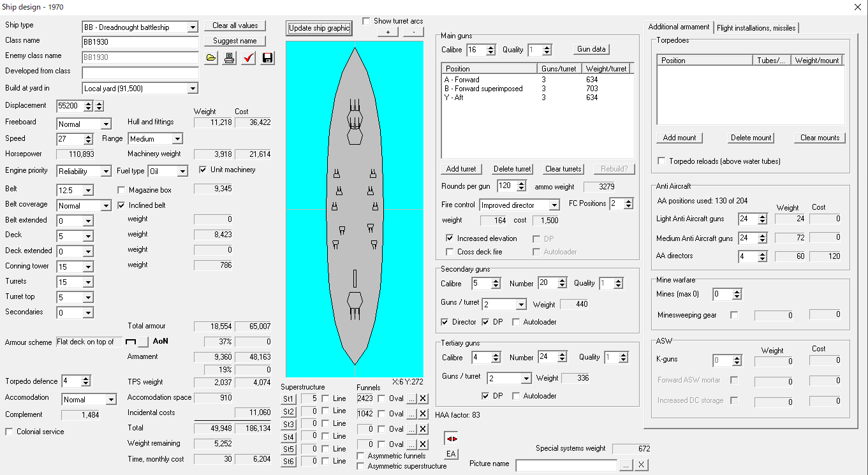Browse for picture name with ellipsis button
Image resolution: width=868 pixels, height=475 pixels.
point(626,465)
